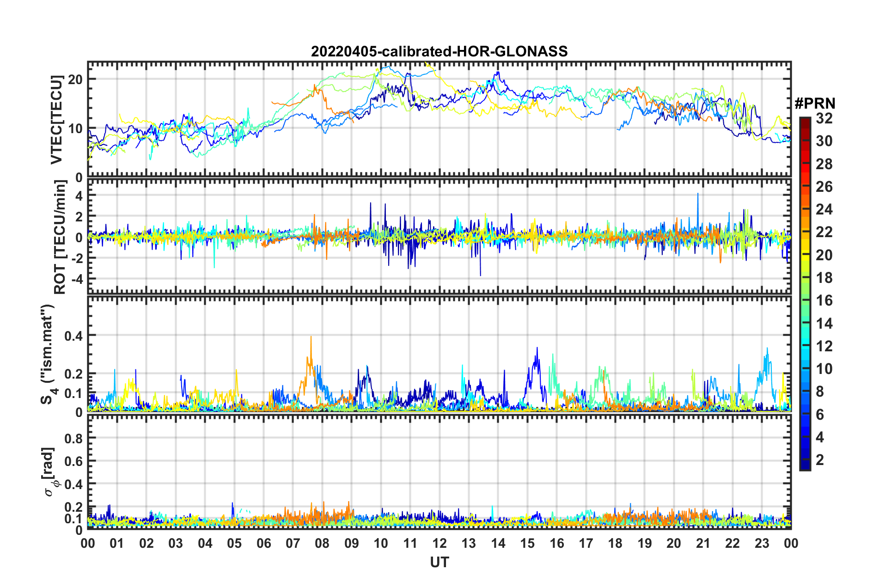
Task: Click the sigma phi [rad] y-axis label
Action: pyautogui.click(x=49, y=472)
